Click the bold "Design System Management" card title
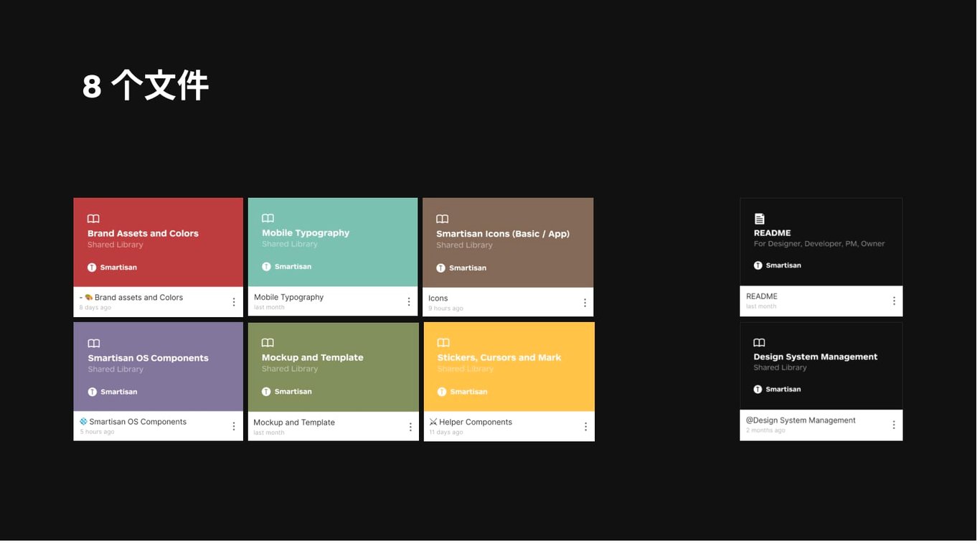 816,357
